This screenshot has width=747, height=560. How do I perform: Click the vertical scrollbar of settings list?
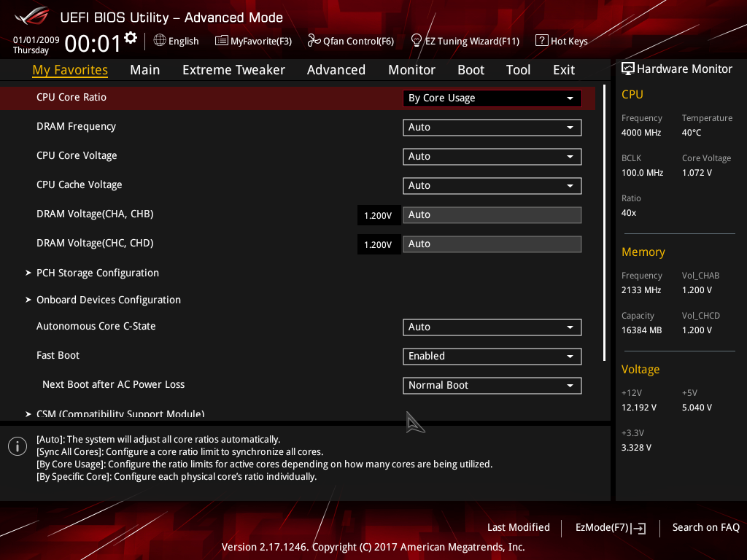click(604, 223)
